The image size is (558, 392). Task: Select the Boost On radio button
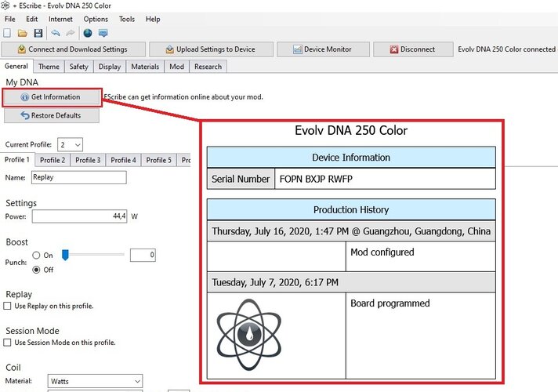(36, 256)
